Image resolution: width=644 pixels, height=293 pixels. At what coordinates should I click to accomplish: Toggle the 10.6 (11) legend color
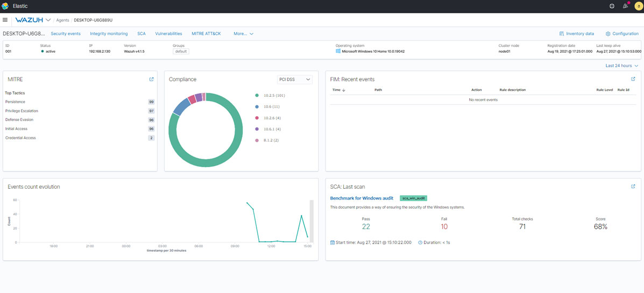(x=257, y=106)
